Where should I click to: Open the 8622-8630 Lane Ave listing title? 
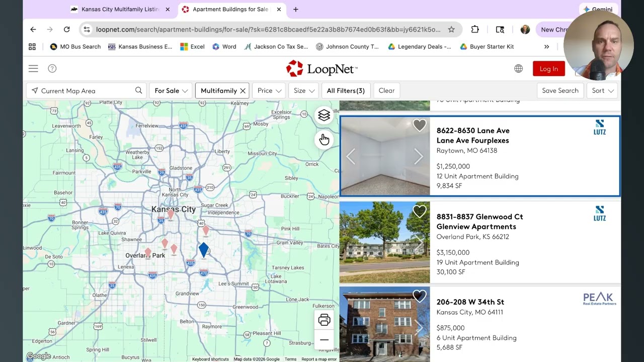coord(473,131)
